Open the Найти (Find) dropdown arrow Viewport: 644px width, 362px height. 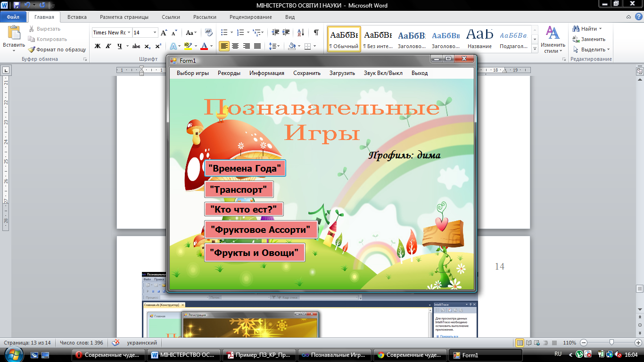click(601, 29)
